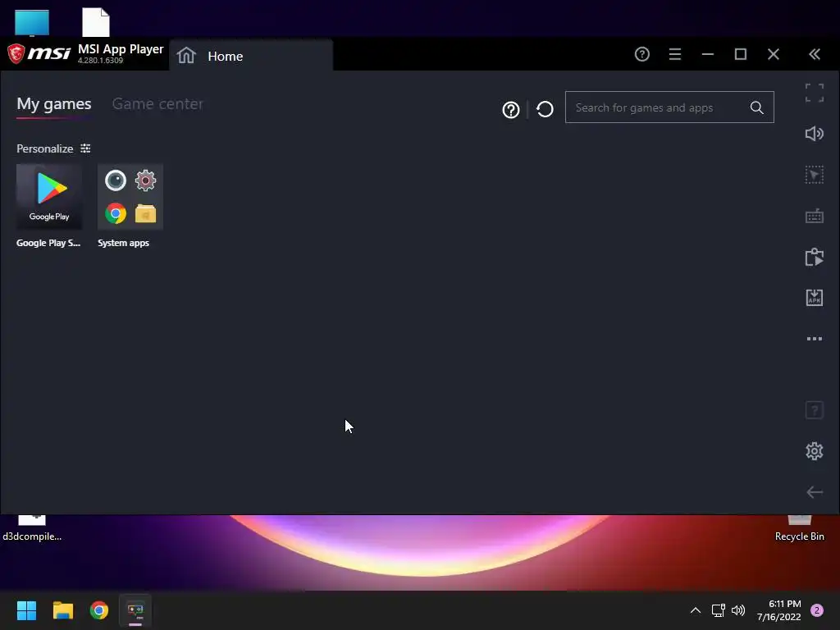Close the MSI App Player window
The image size is (840, 630).
click(x=773, y=54)
